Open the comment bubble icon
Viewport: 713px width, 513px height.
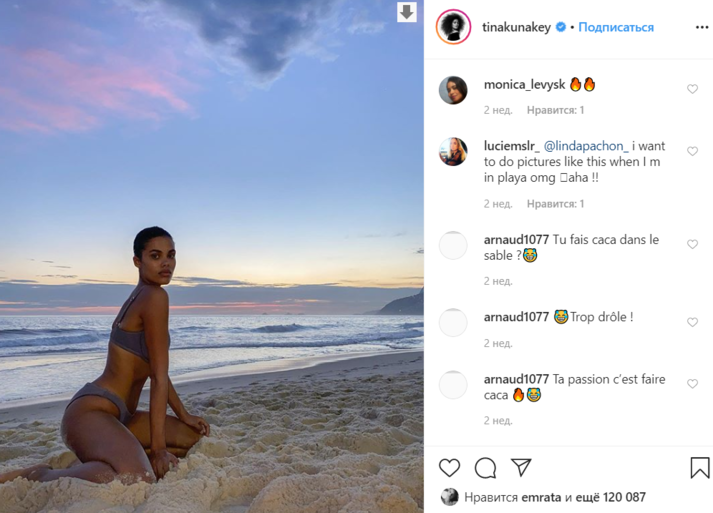[485, 468]
